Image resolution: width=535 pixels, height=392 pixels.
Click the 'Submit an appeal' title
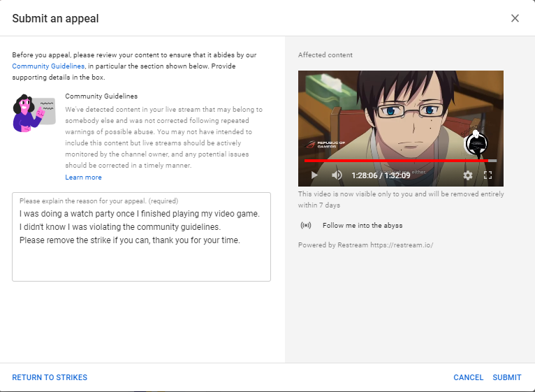pyautogui.click(x=55, y=18)
